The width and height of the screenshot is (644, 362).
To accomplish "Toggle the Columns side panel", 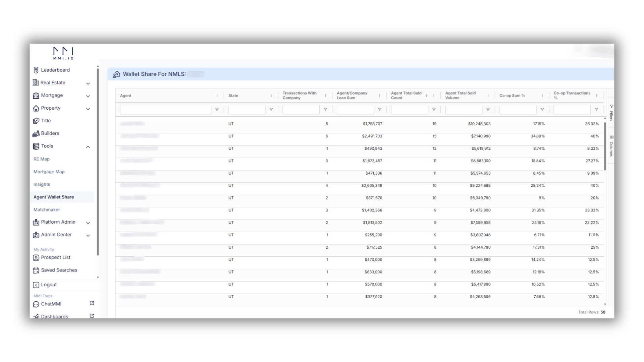I will [x=611, y=146].
